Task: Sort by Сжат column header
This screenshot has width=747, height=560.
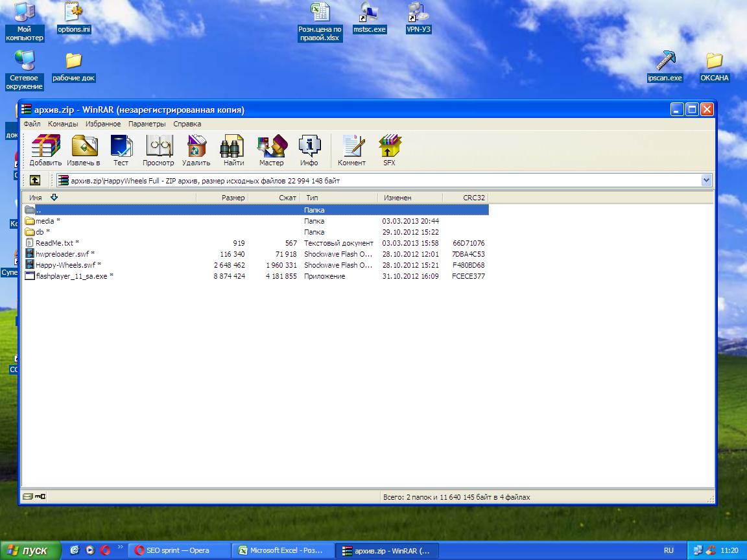Action: 274,198
